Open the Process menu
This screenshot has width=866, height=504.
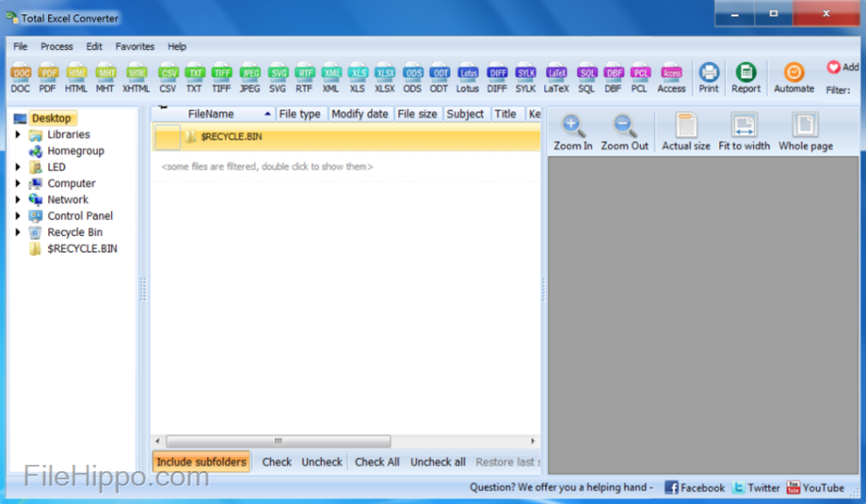point(57,47)
